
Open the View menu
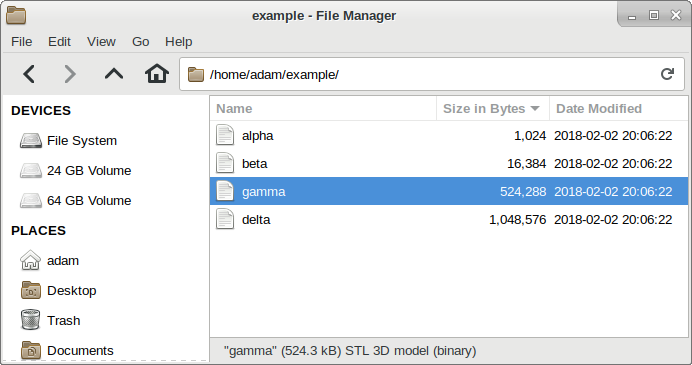[x=101, y=41]
